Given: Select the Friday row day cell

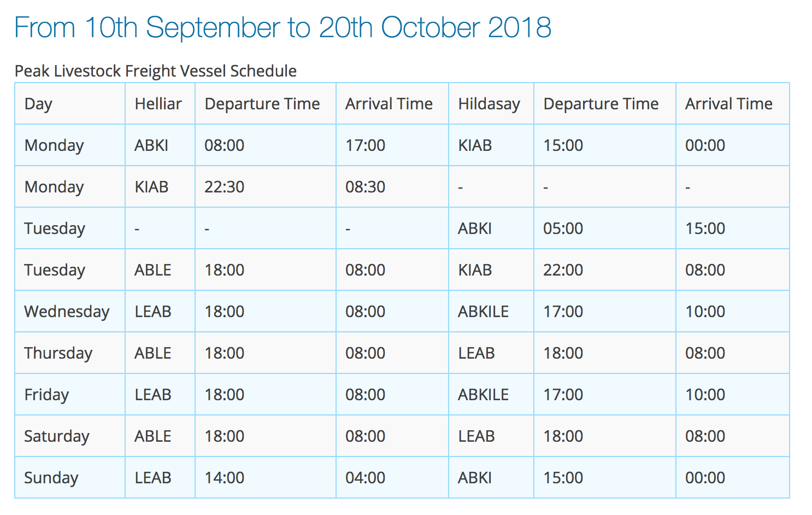Looking at the screenshot, I should (70, 394).
